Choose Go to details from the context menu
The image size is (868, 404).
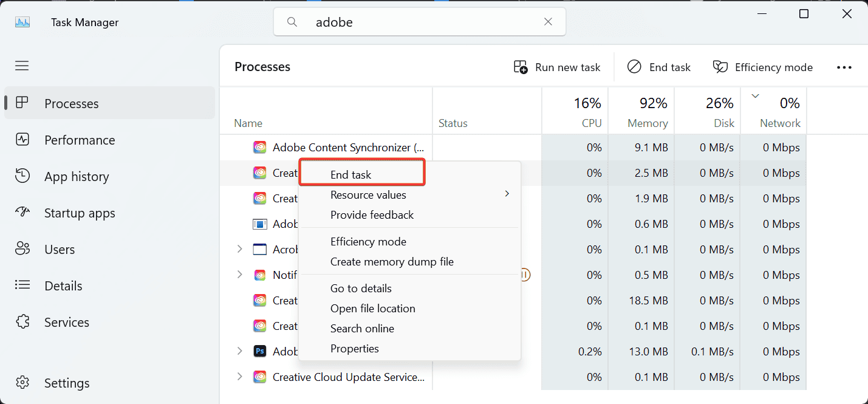361,288
